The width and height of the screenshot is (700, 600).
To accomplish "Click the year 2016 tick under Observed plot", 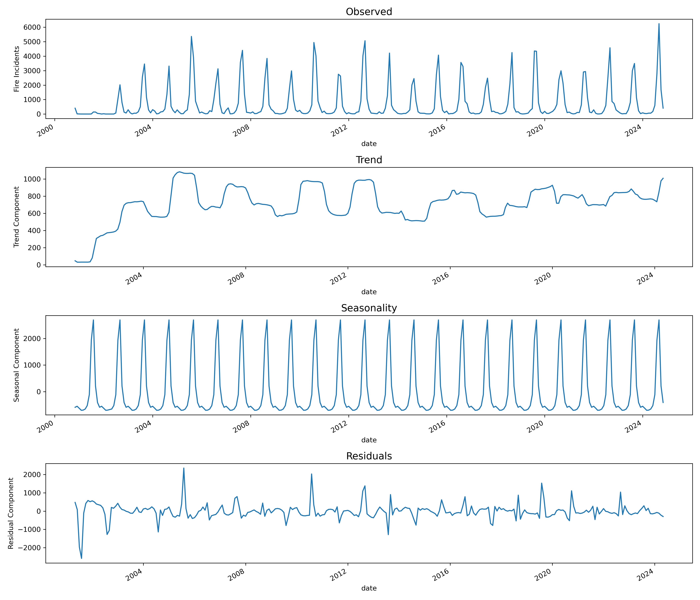I will point(437,130).
